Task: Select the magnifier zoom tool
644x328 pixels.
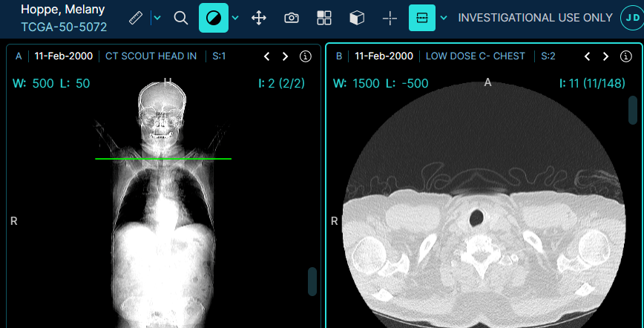Action: (181, 18)
